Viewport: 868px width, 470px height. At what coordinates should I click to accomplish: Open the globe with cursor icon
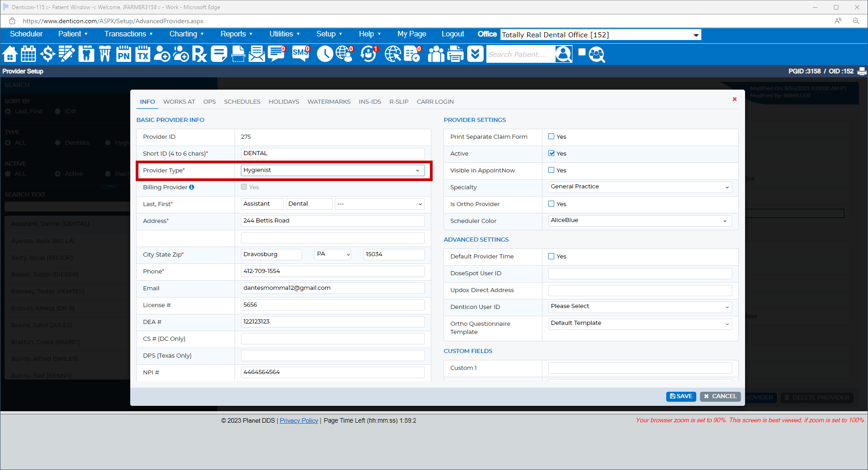click(x=393, y=54)
